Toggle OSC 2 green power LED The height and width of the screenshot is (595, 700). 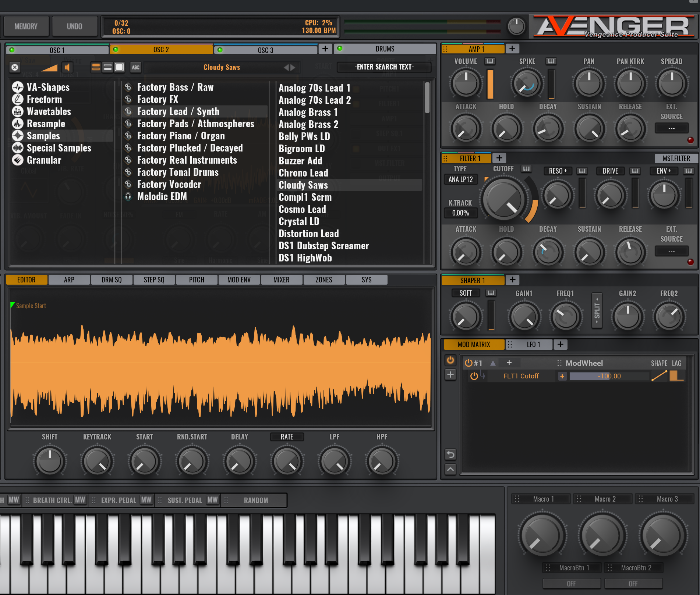[x=116, y=50]
